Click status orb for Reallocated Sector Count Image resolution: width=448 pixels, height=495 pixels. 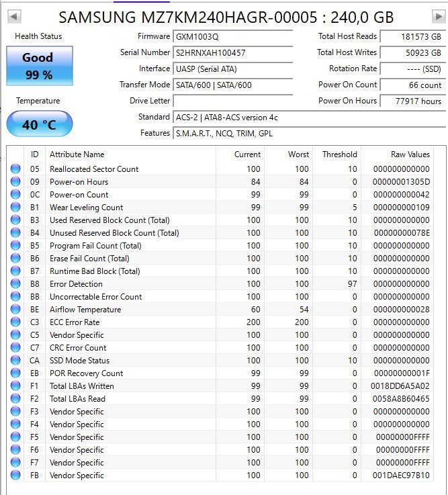coord(15,169)
